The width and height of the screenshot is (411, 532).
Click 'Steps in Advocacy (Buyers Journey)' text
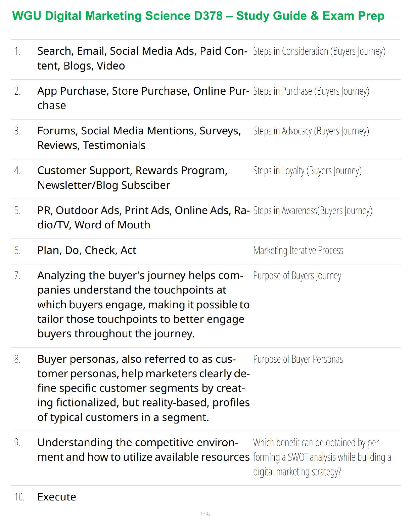(311, 131)
